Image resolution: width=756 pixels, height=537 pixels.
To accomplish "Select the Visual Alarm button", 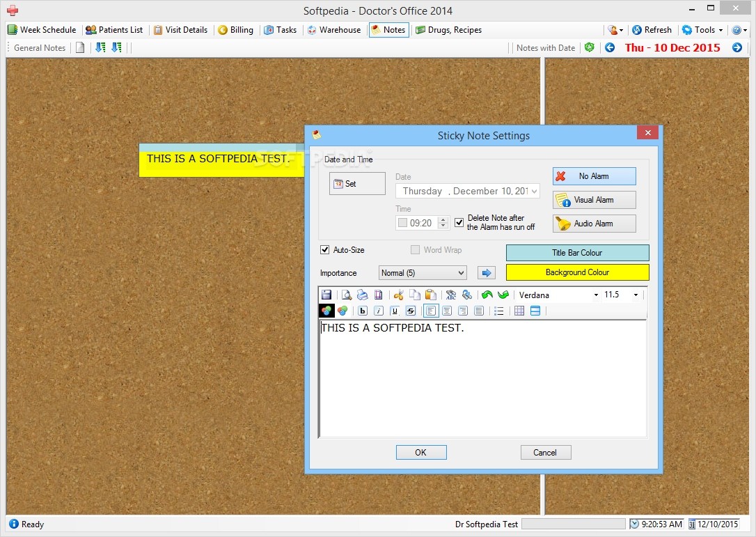I will coord(594,200).
